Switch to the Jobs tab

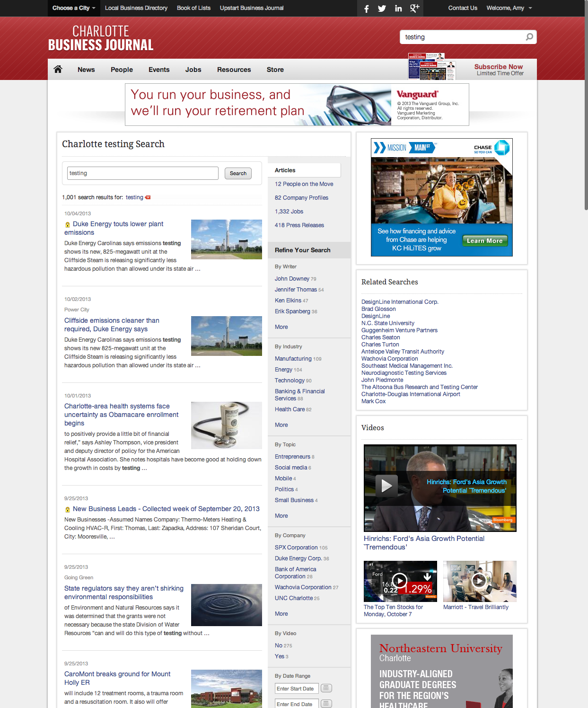(193, 70)
